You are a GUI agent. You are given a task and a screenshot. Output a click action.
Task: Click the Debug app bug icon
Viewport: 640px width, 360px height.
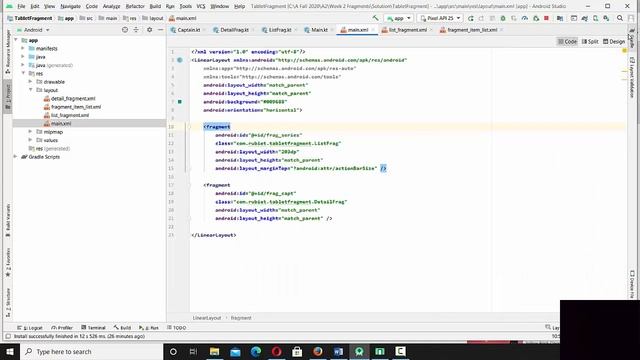pyautogui.click(x=503, y=18)
